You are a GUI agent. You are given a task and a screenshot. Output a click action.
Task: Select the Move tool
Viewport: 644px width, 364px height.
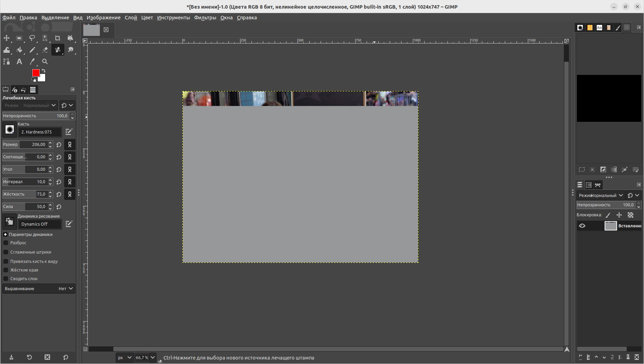click(6, 38)
